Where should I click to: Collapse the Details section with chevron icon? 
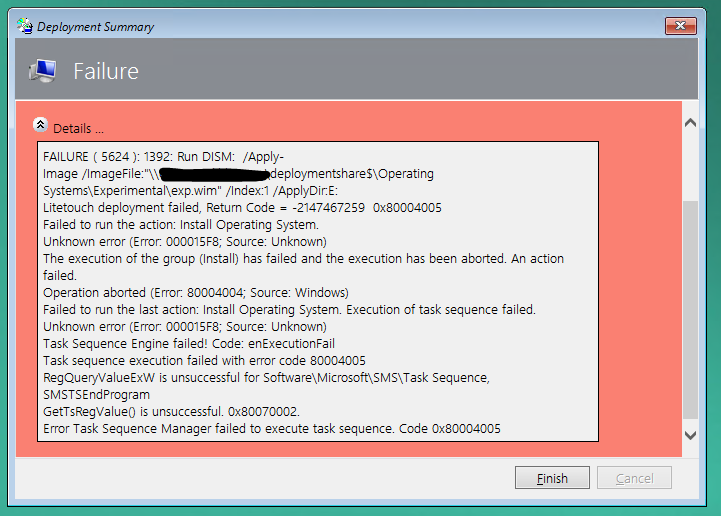click(x=40, y=125)
